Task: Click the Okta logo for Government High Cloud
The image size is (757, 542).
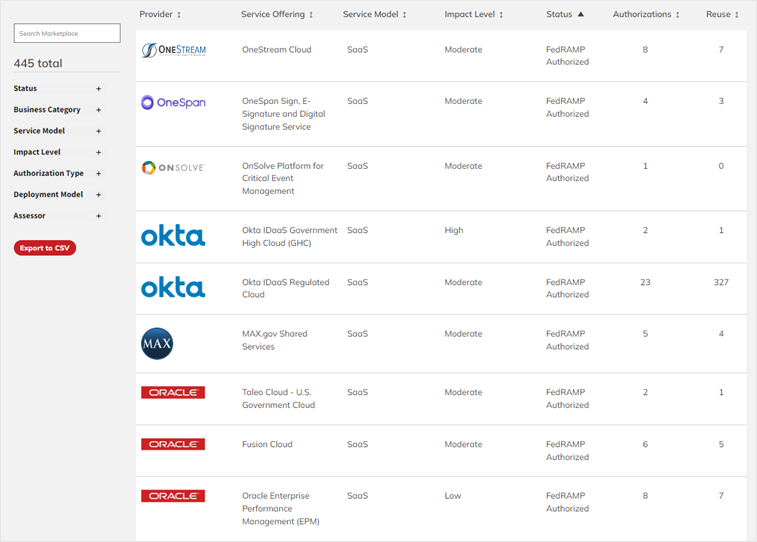Action: coord(173,236)
